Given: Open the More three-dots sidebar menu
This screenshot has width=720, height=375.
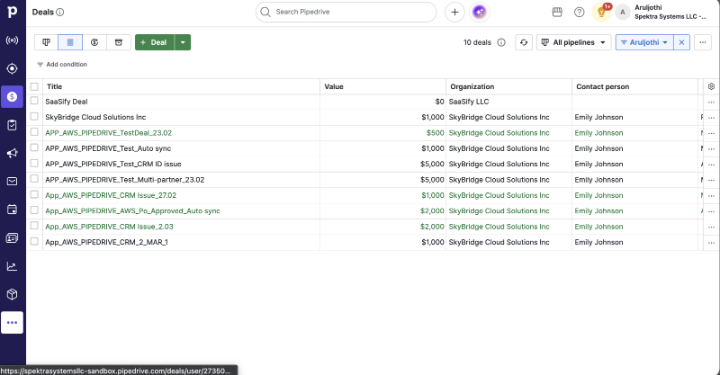Looking at the screenshot, I should 12,323.
